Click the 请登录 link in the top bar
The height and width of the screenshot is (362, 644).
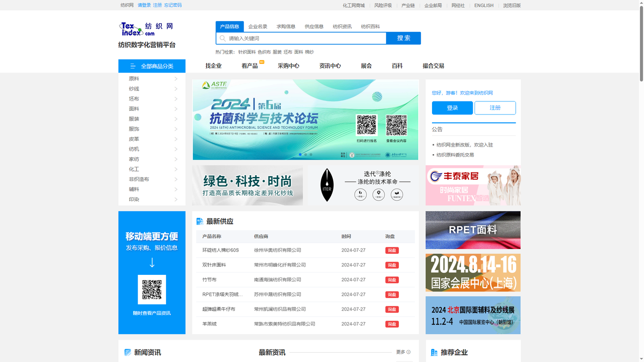pyautogui.click(x=144, y=5)
